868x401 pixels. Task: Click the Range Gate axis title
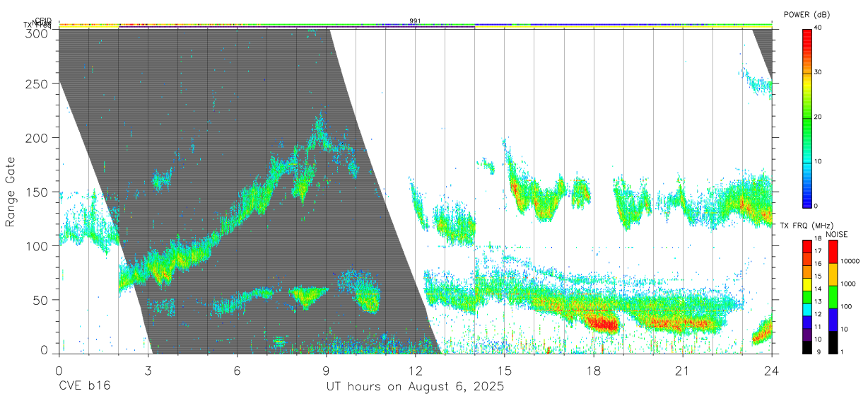[x=11, y=192]
